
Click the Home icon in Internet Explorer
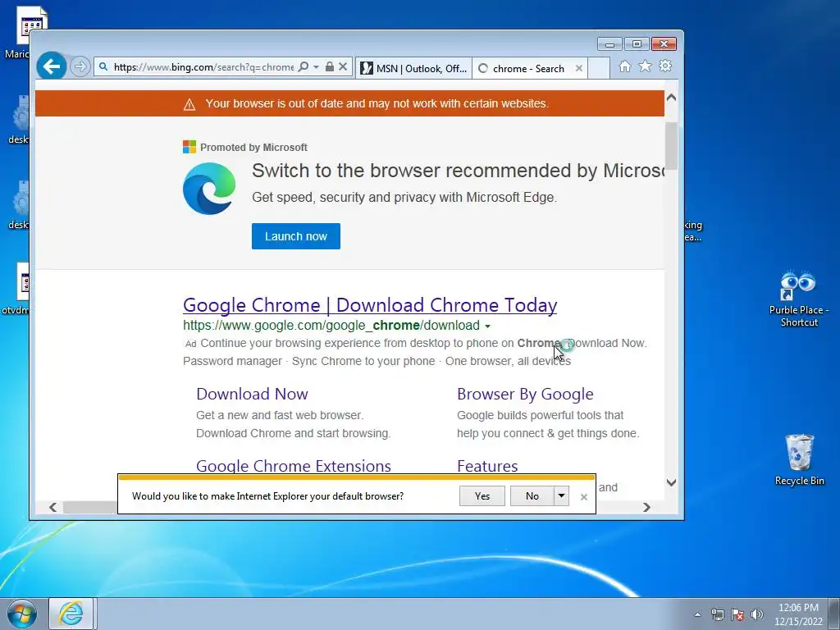click(x=624, y=66)
